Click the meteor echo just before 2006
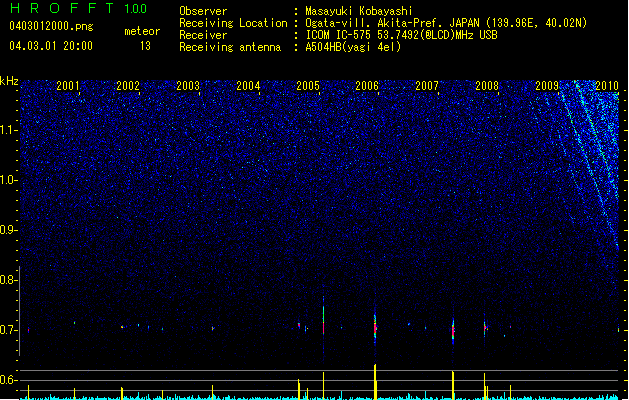629x400 pixels. pos(375,327)
